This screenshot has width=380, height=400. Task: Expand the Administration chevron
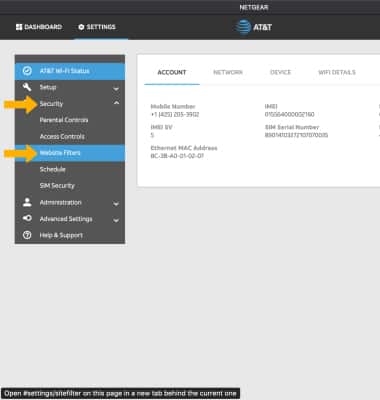(x=116, y=203)
